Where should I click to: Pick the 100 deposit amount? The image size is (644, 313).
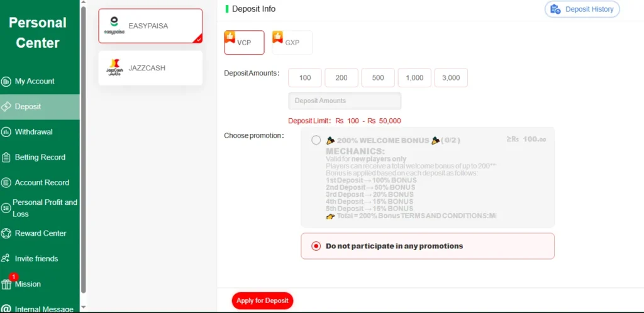(305, 77)
